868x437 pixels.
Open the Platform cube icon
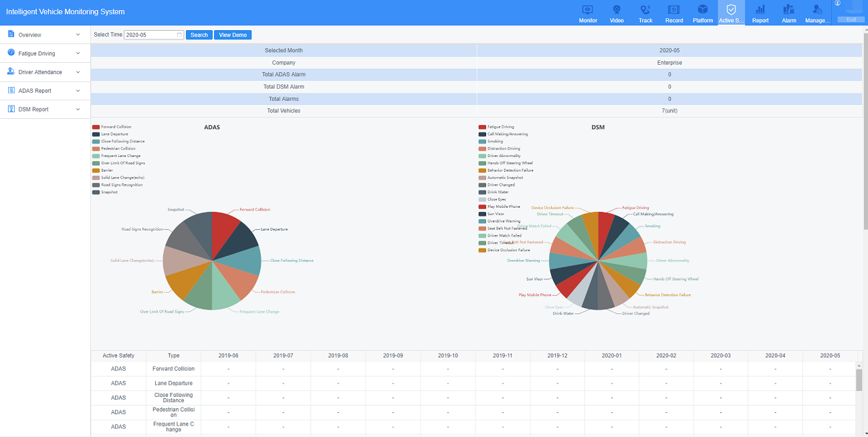[x=703, y=9]
